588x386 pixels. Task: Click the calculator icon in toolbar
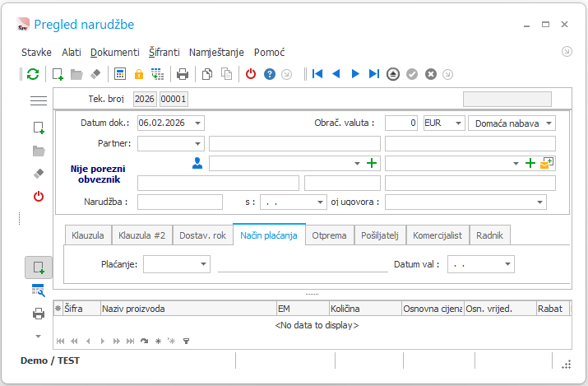point(120,74)
